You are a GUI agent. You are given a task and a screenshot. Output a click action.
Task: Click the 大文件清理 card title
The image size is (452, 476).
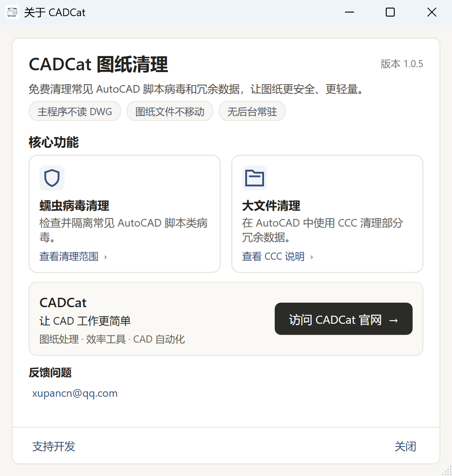click(271, 206)
